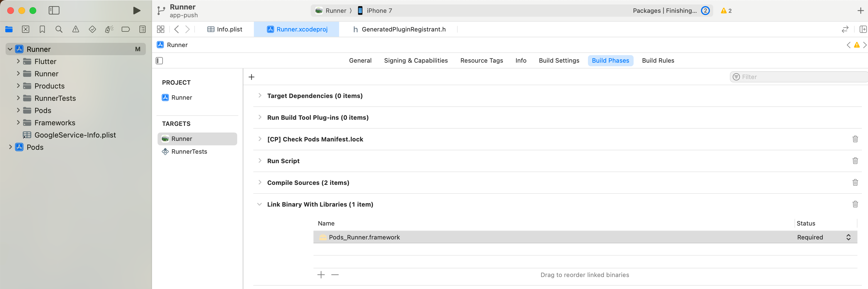Open the Resource Tags tab
868x289 pixels.
[482, 61]
